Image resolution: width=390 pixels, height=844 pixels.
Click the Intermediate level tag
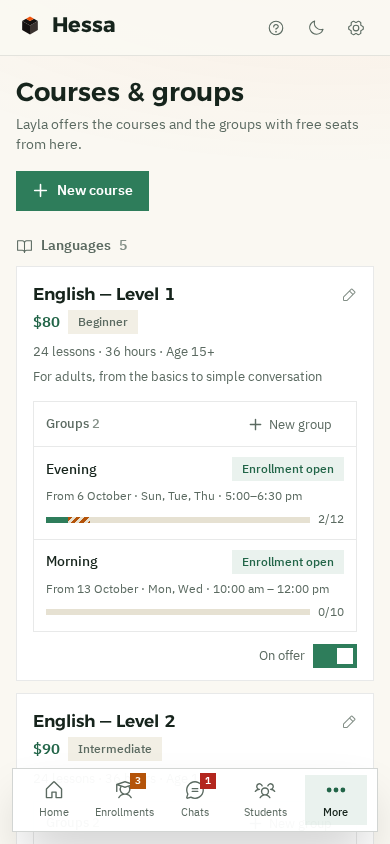click(115, 749)
